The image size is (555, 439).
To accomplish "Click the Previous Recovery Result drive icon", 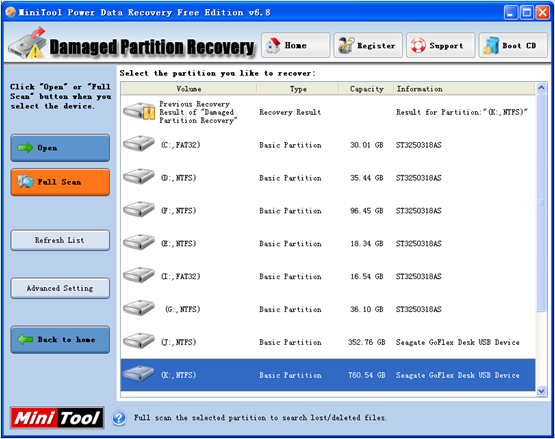I will pyautogui.click(x=139, y=111).
